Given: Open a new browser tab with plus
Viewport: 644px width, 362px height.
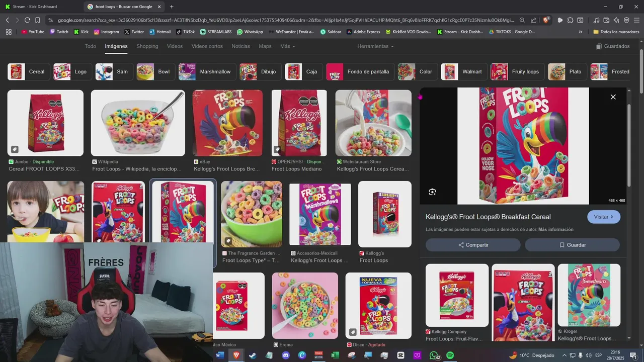Looking at the screenshot, I should 172,7.
